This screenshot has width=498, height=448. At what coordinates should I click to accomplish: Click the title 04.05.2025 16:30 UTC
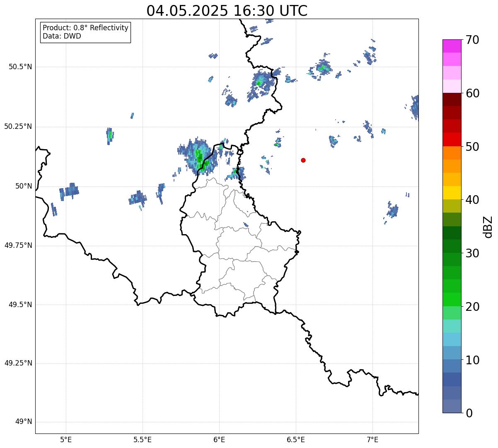(227, 11)
